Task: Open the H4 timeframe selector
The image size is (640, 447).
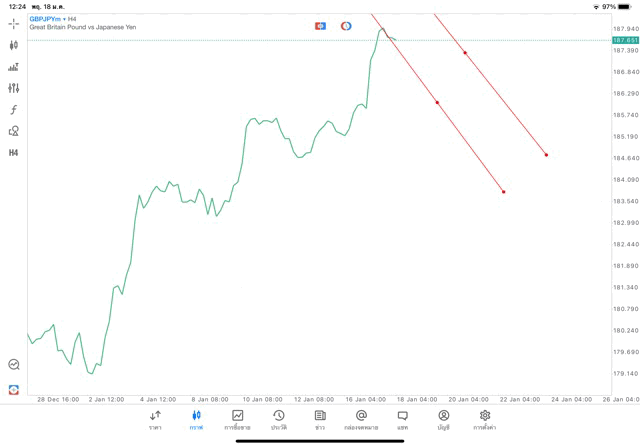Action: [14, 153]
